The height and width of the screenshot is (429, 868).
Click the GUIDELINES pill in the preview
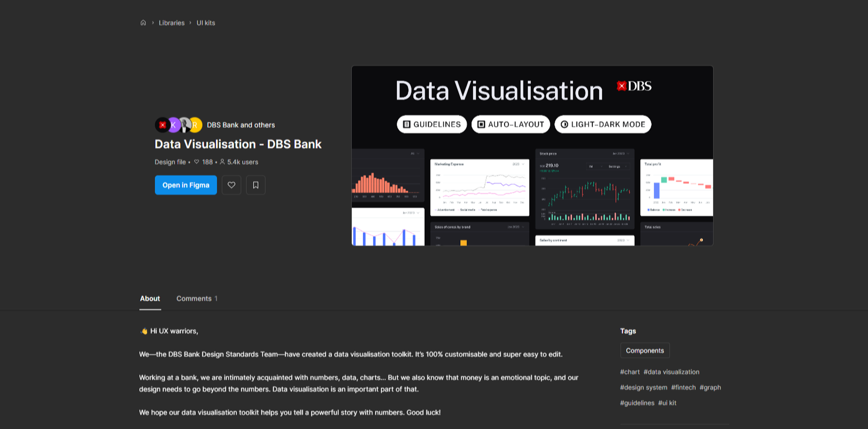[x=432, y=124]
